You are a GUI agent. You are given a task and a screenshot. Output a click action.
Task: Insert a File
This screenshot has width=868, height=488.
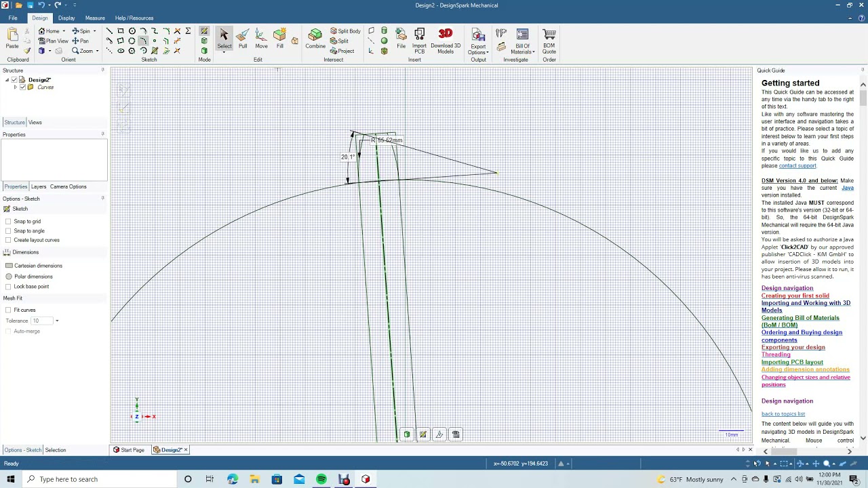pyautogui.click(x=401, y=38)
